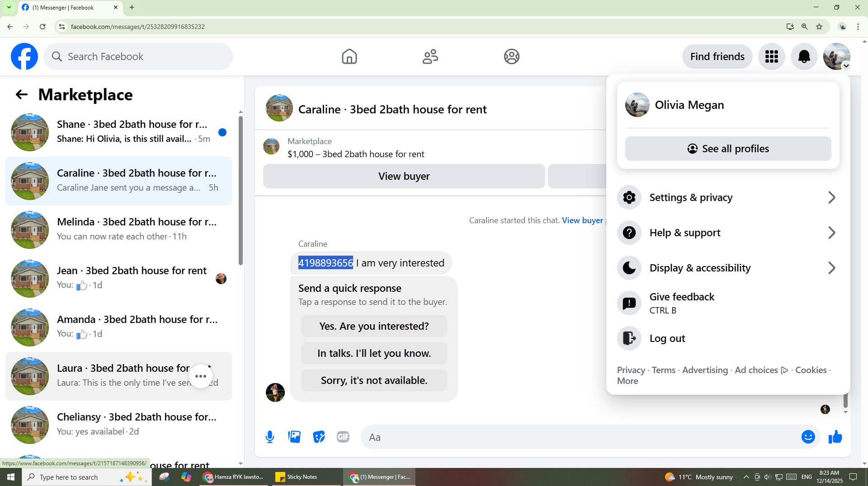This screenshot has height=486, width=868.
Task: Open Amanda's conversation in the chat list
Action: 118,327
